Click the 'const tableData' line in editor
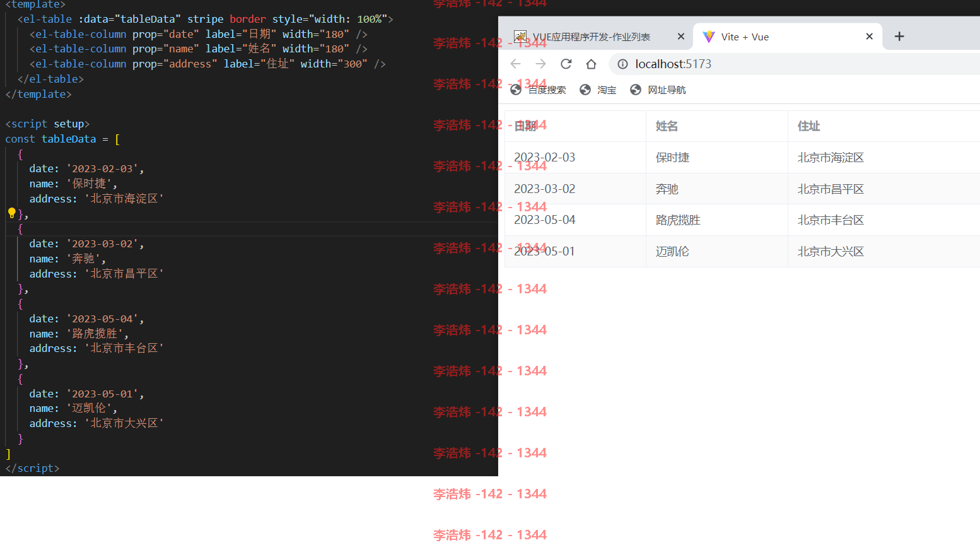Viewport: 980px width, 545px height. point(62,139)
